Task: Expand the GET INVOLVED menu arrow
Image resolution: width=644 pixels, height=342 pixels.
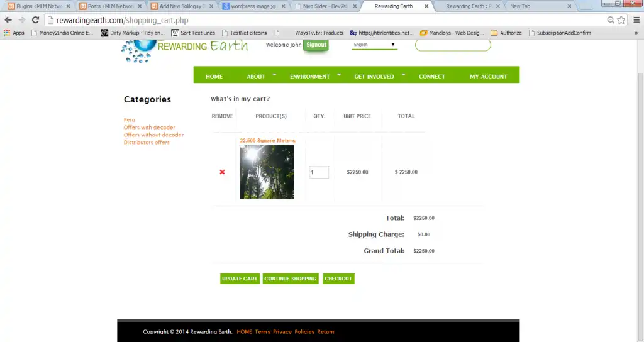Action: pyautogui.click(x=403, y=75)
